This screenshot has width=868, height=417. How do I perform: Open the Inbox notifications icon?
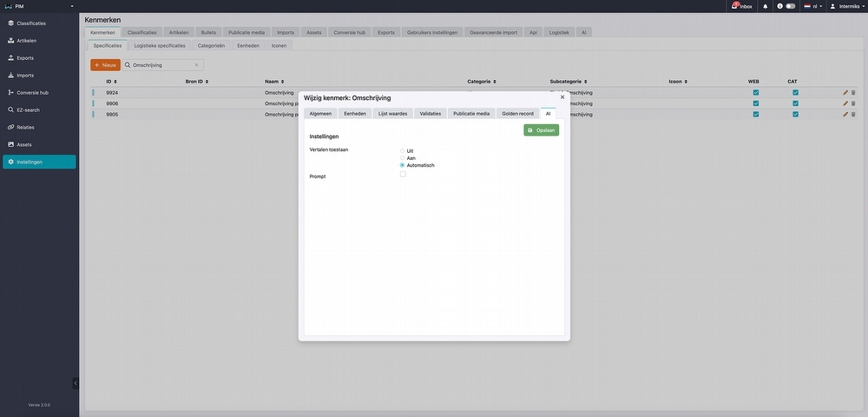(740, 6)
